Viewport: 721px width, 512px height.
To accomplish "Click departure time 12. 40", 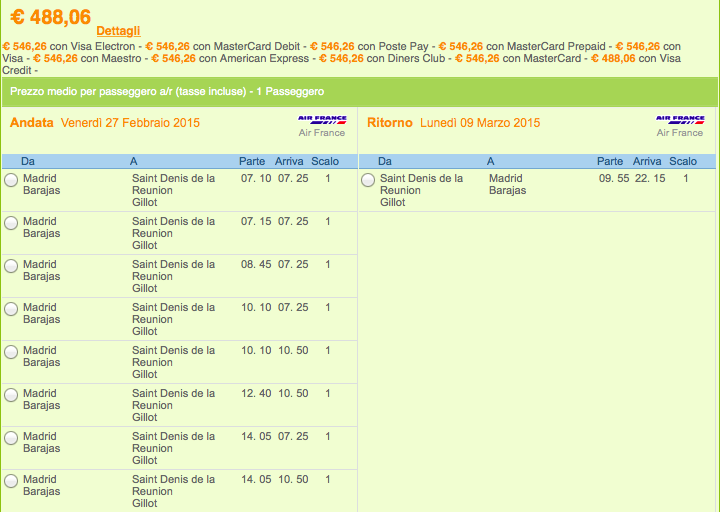I will coord(256,393).
